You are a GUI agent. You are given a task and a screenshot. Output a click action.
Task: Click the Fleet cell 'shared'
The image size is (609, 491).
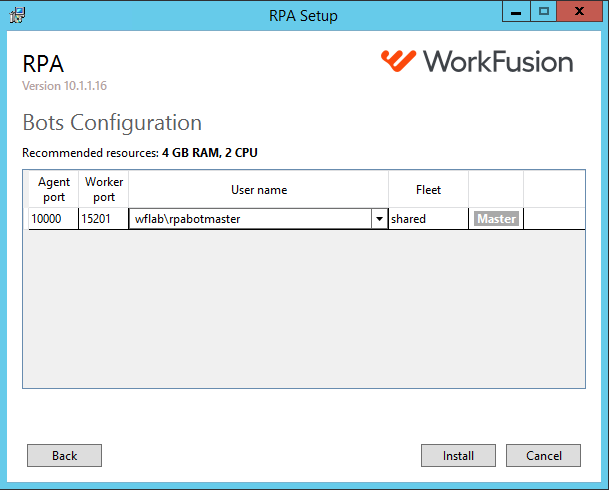428,219
